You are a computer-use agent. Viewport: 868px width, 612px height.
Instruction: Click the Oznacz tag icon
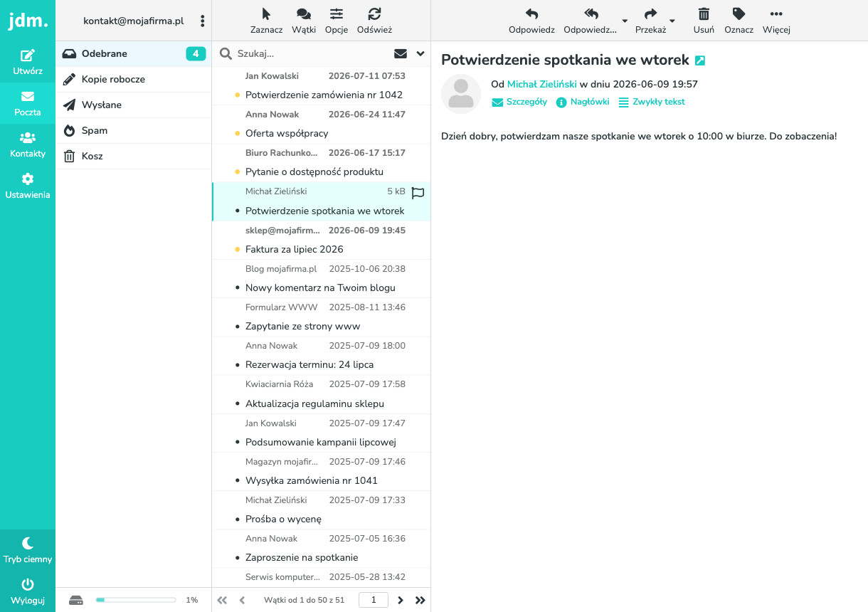pyautogui.click(x=739, y=14)
